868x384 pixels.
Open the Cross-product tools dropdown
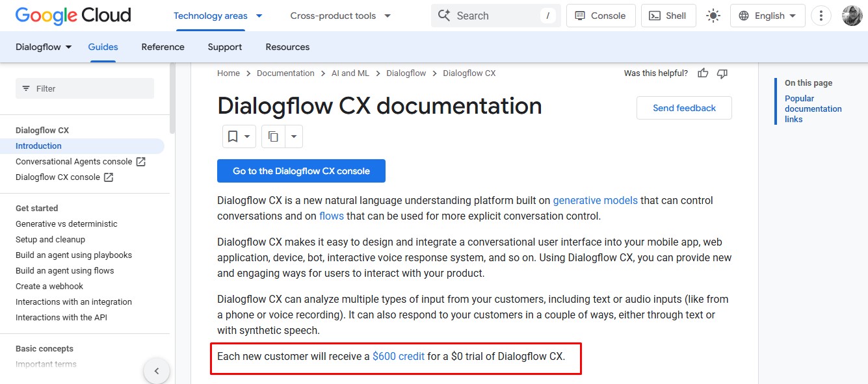(x=341, y=16)
